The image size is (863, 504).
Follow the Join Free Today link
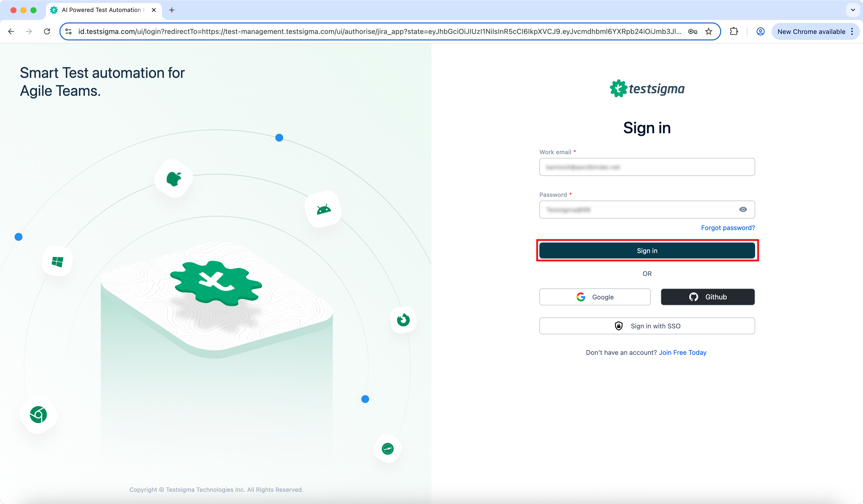pos(682,352)
